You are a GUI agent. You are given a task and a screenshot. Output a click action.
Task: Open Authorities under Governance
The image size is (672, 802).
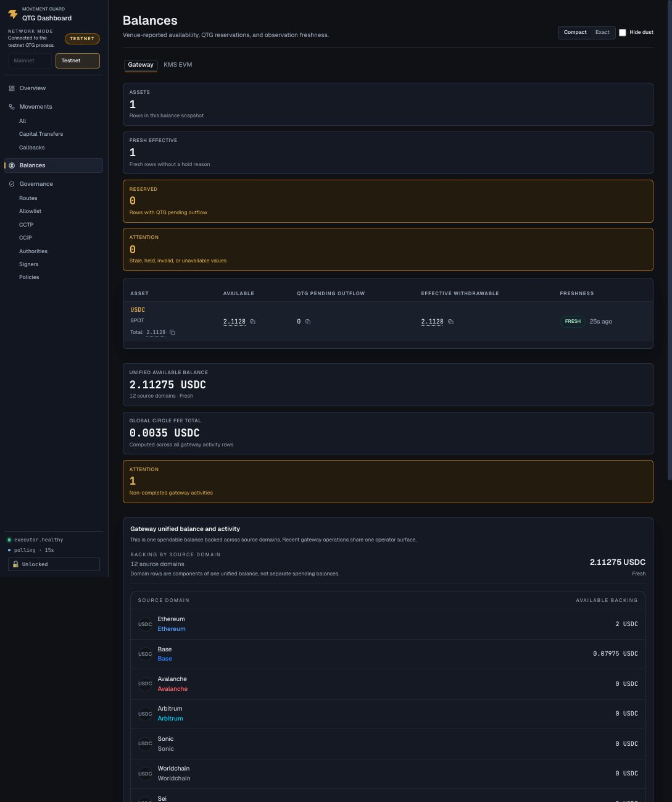tap(33, 251)
